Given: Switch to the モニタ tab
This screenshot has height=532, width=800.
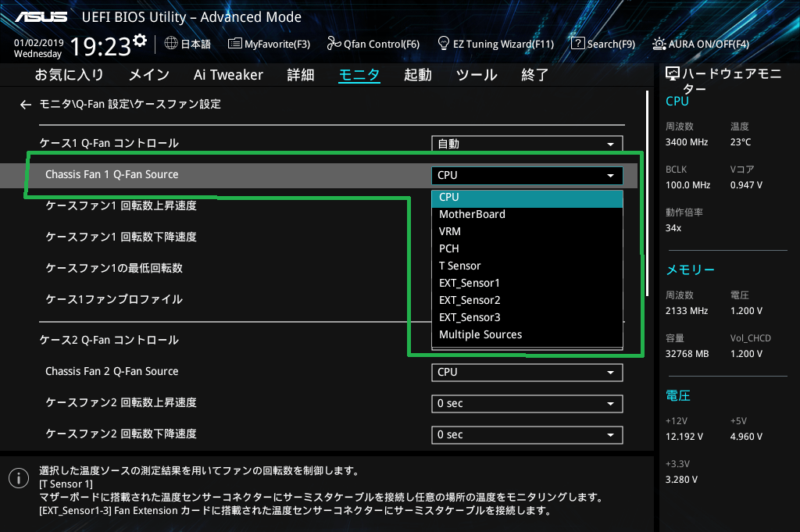Looking at the screenshot, I should click(359, 75).
